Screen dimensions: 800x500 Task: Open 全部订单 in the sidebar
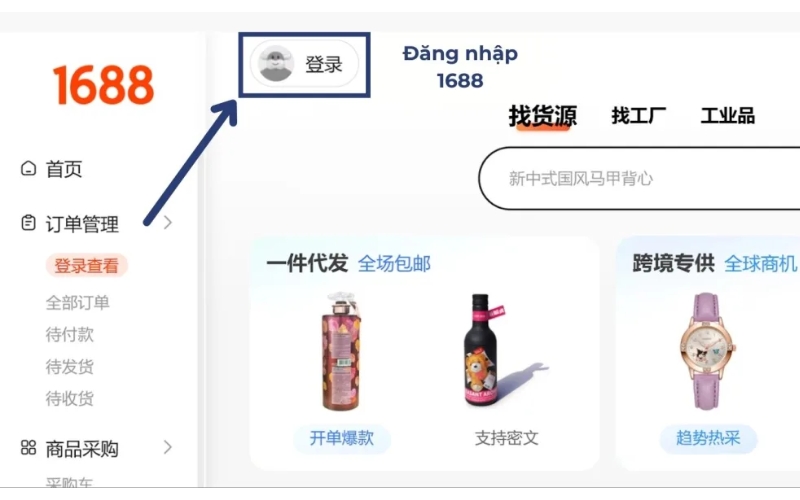[78, 303]
